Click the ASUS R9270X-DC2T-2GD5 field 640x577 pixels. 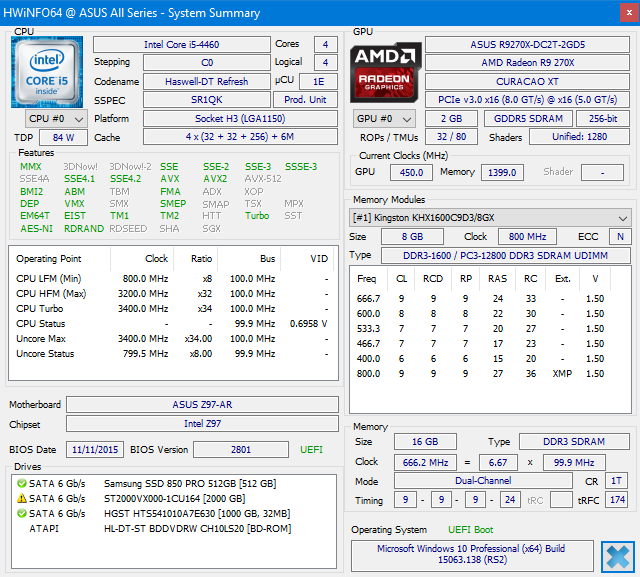tap(527, 44)
